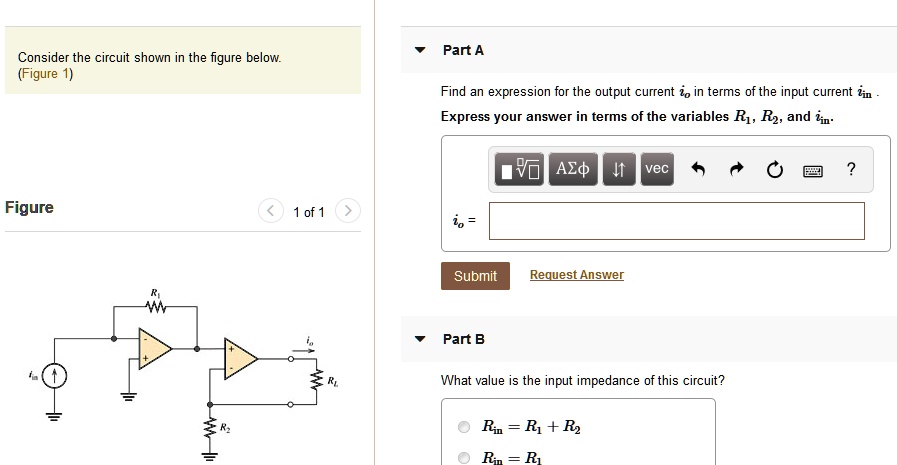Go to the previous figure

coord(271,211)
